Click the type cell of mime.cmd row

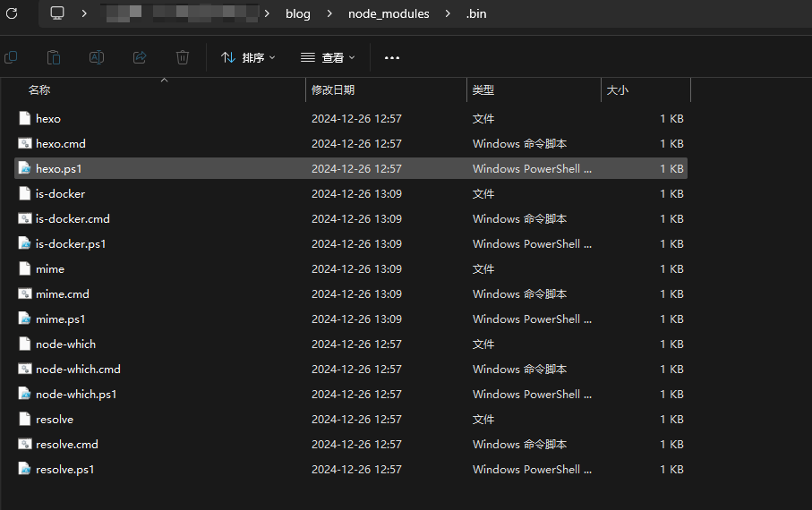pyautogui.click(x=519, y=293)
